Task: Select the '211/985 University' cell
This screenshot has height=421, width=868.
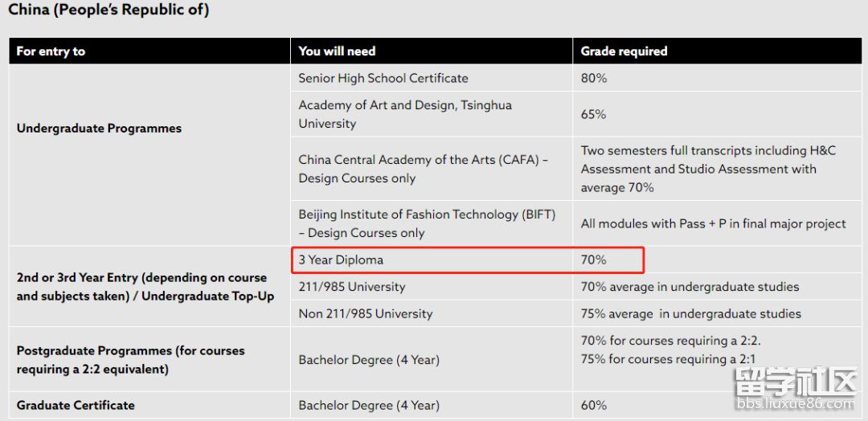Action: (x=352, y=287)
